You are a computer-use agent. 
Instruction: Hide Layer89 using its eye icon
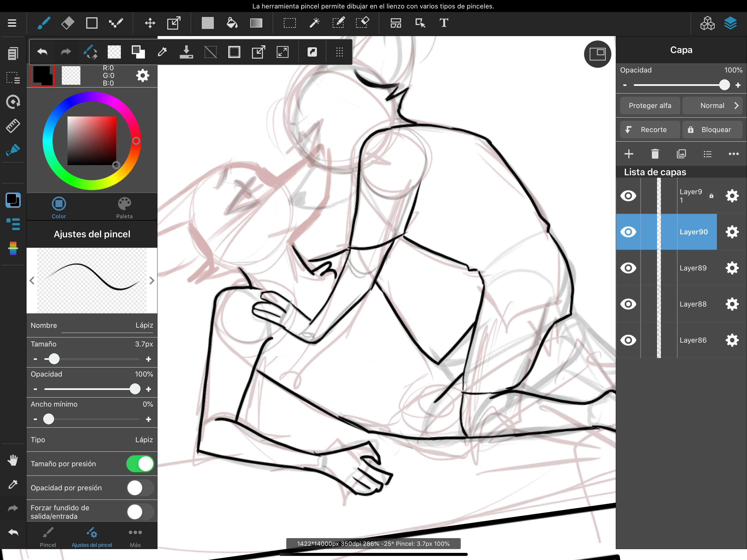(628, 268)
